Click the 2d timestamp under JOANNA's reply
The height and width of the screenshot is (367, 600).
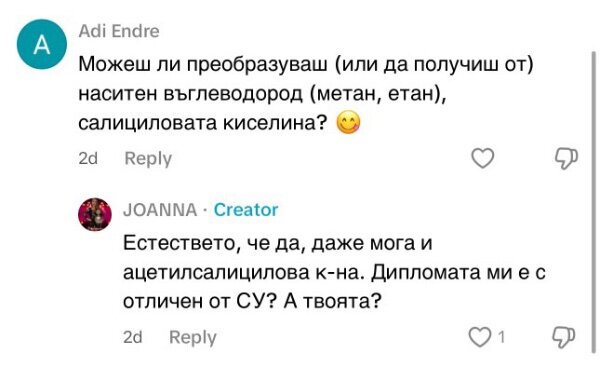(133, 337)
